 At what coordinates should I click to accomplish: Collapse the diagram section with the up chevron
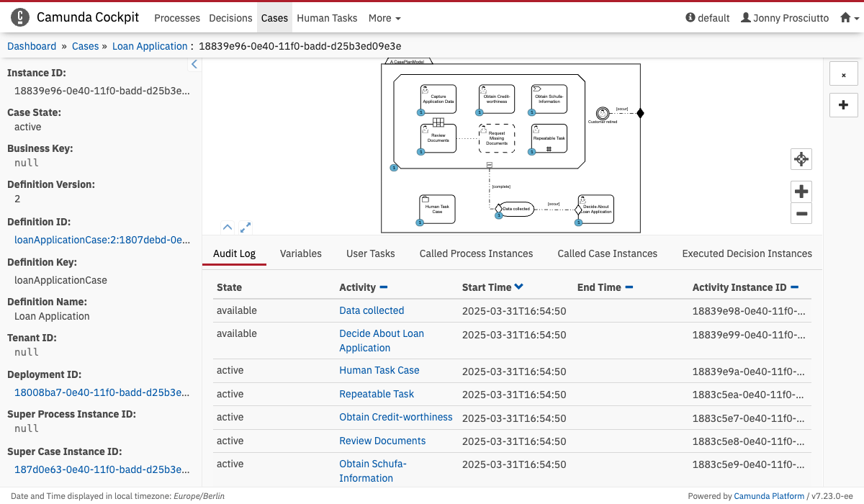click(228, 227)
